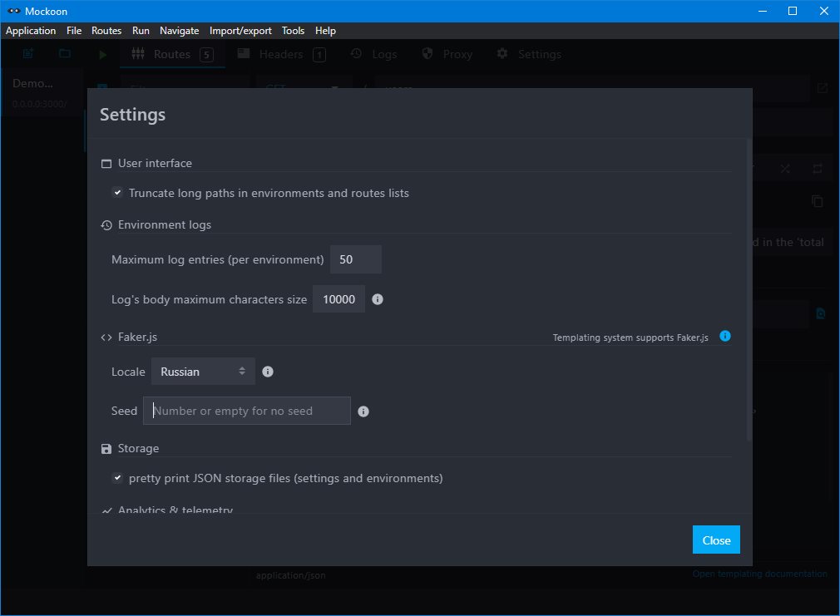Open the Tools menu

tap(293, 31)
